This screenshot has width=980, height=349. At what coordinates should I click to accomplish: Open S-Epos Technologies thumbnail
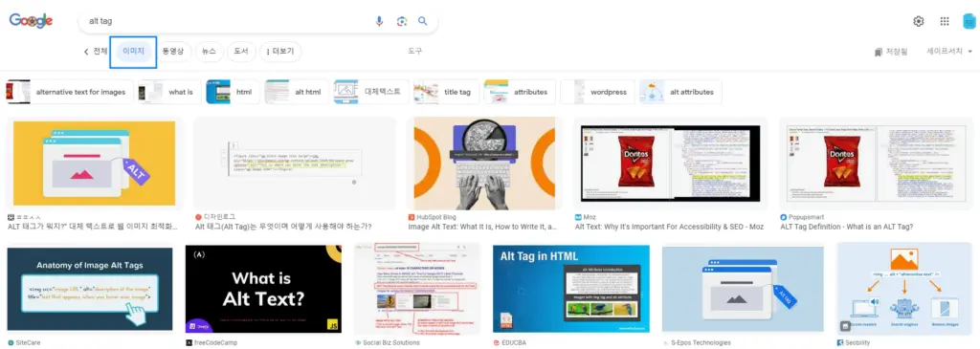point(743,289)
